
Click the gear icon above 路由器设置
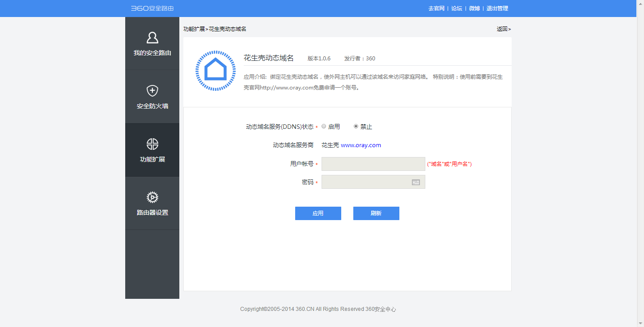(153, 197)
